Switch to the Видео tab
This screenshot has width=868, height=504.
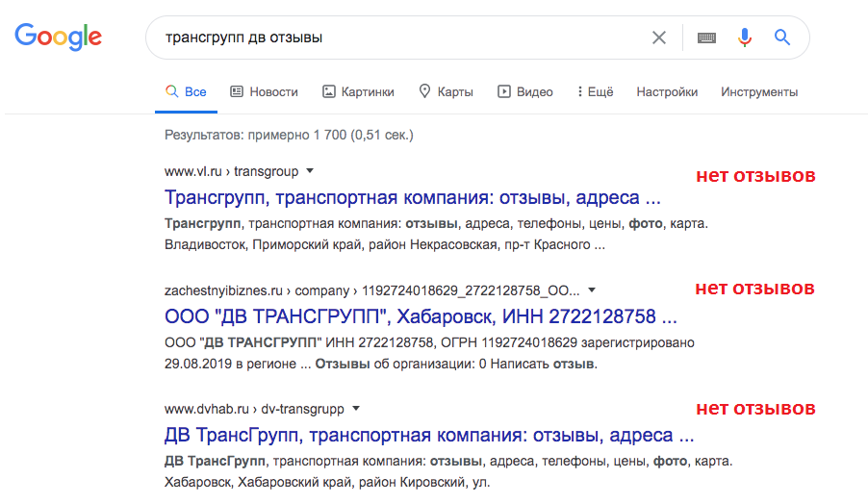point(524,91)
